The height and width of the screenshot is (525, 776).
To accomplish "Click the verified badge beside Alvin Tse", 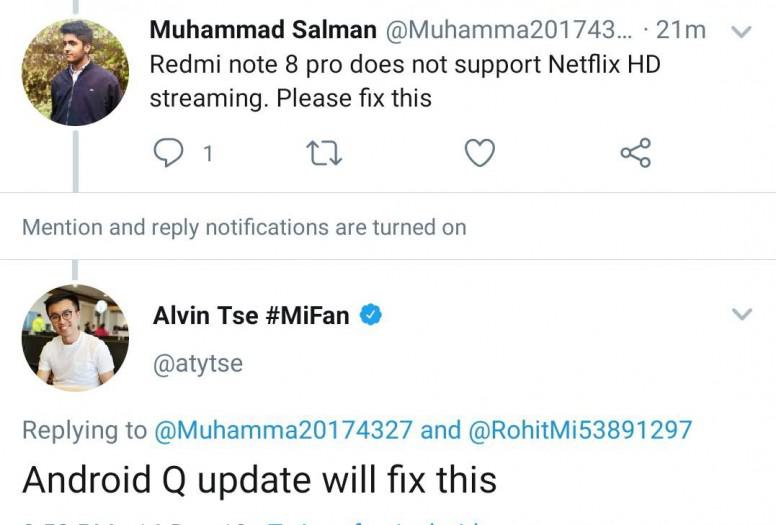I will [371, 316].
